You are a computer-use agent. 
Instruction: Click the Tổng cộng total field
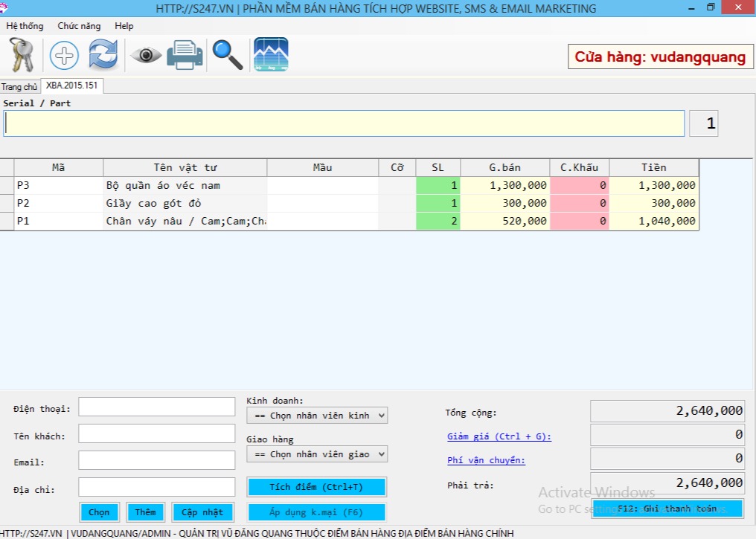(667, 411)
